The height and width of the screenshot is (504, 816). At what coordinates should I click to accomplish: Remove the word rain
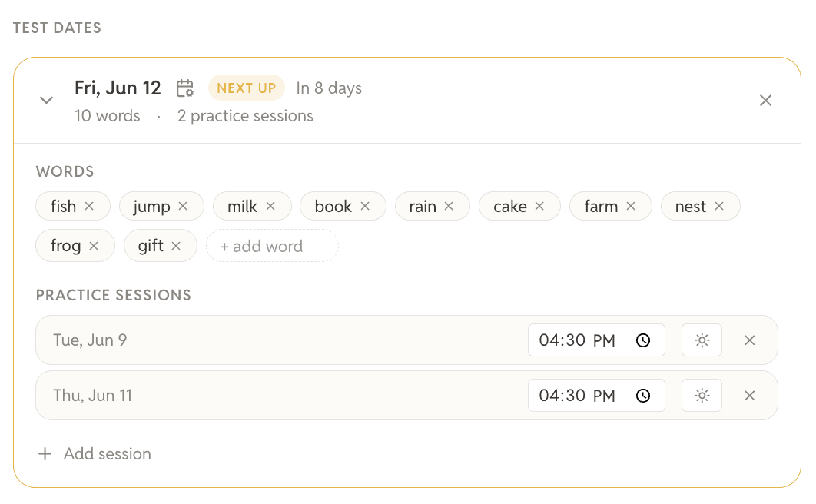point(449,206)
